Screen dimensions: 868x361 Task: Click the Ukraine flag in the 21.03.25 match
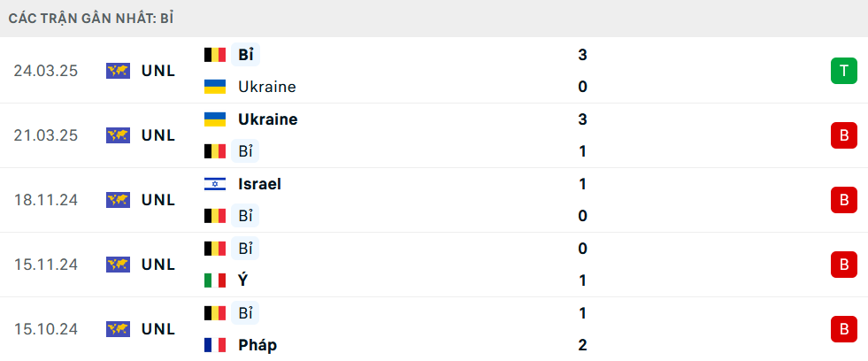tap(215, 119)
